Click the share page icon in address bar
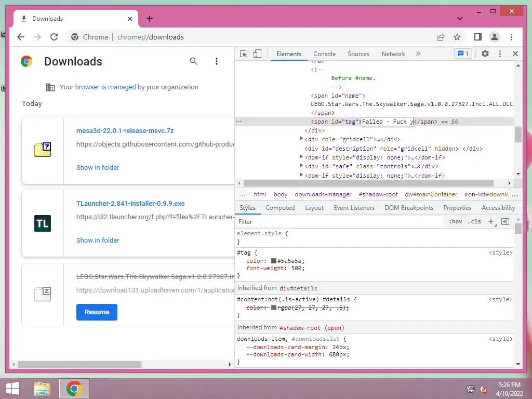 [441, 37]
